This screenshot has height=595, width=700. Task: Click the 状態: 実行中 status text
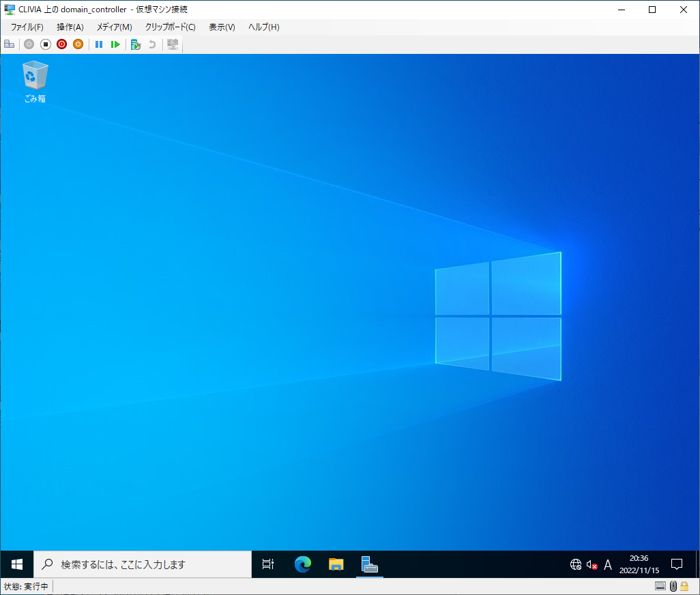pos(26,587)
